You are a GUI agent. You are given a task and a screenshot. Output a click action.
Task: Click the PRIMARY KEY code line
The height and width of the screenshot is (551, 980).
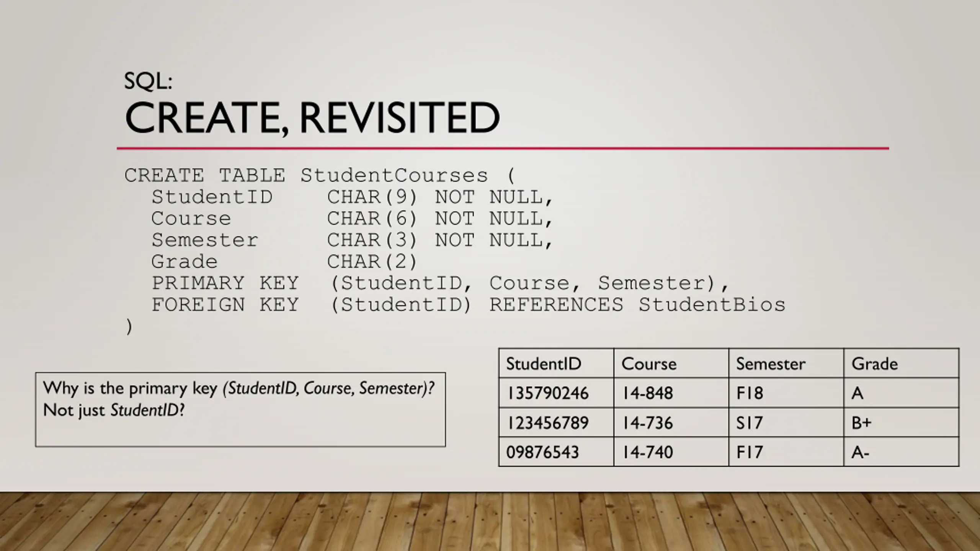440,284
